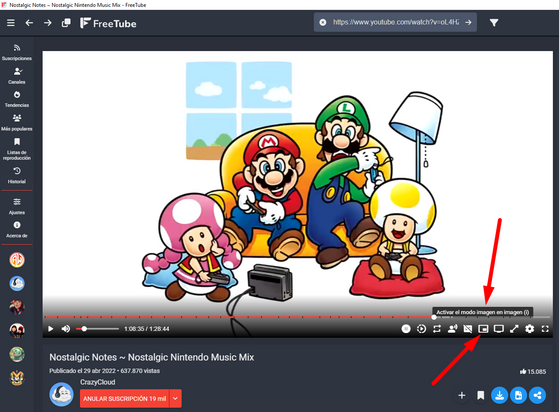Toggle full window mode arrow
The image size is (559, 412).
coord(514,329)
